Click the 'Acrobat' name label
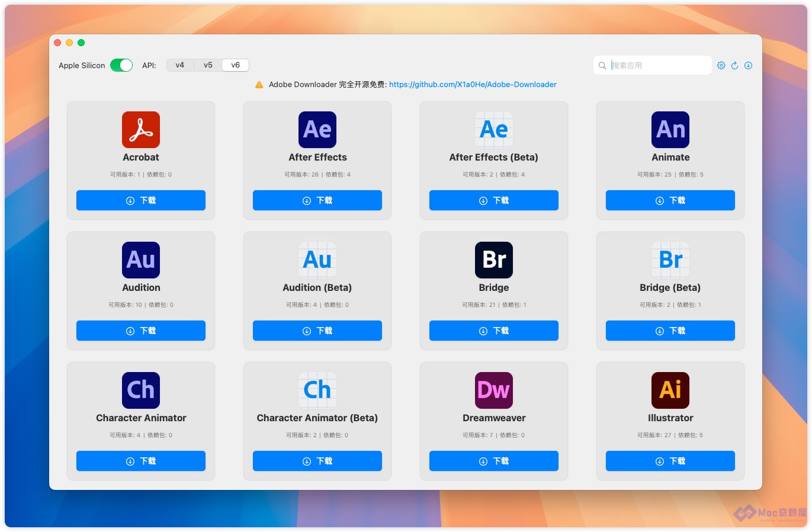 coord(141,158)
